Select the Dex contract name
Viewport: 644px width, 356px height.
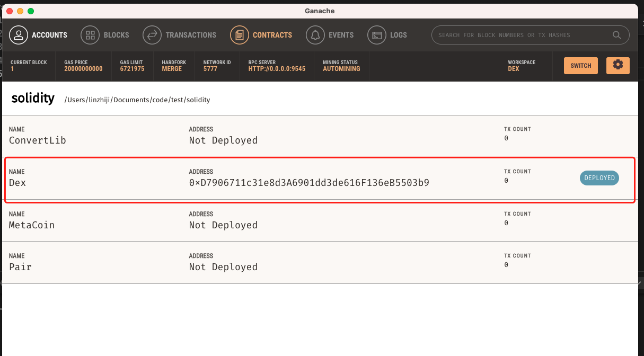coord(17,183)
